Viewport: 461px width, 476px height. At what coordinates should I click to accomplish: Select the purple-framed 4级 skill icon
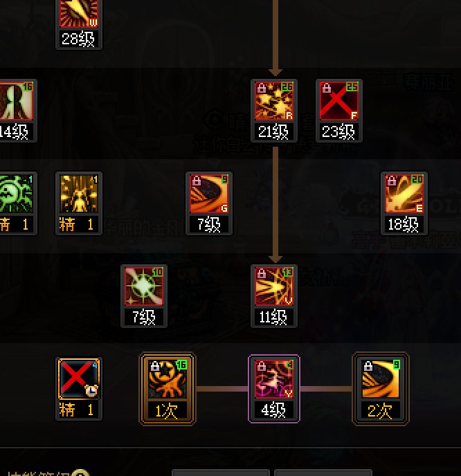tap(274, 379)
